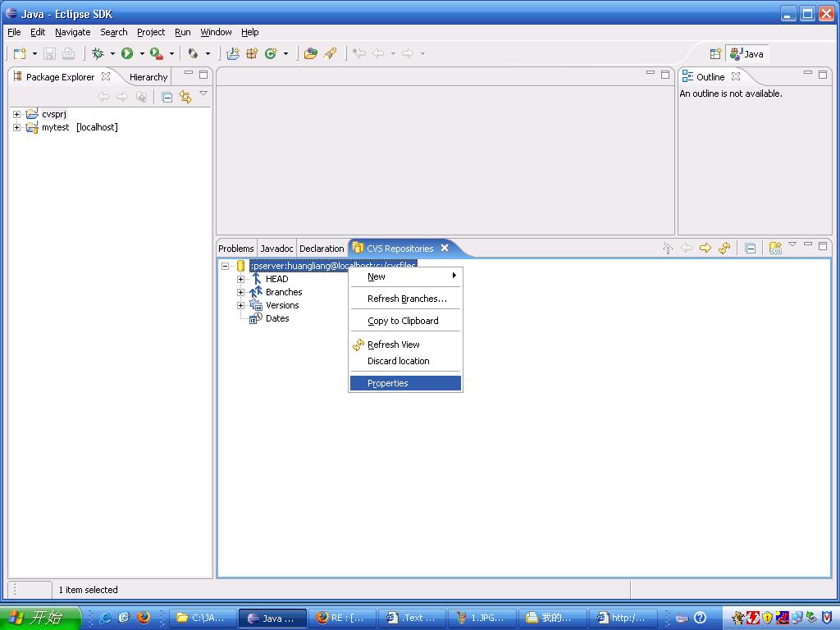Screen dimensions: 840x630
Task: Click Collapse All in Package Explorer
Action: pos(167,97)
